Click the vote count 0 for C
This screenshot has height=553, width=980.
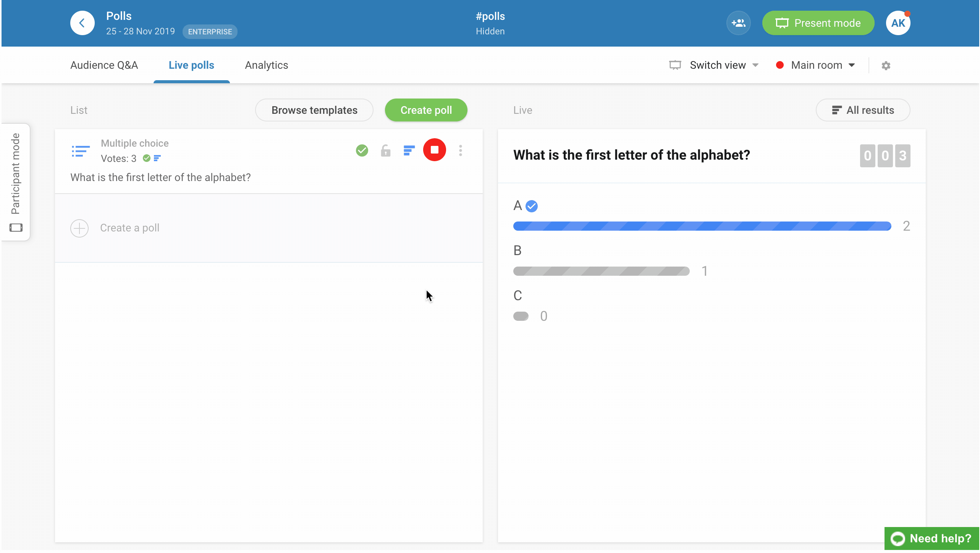543,316
